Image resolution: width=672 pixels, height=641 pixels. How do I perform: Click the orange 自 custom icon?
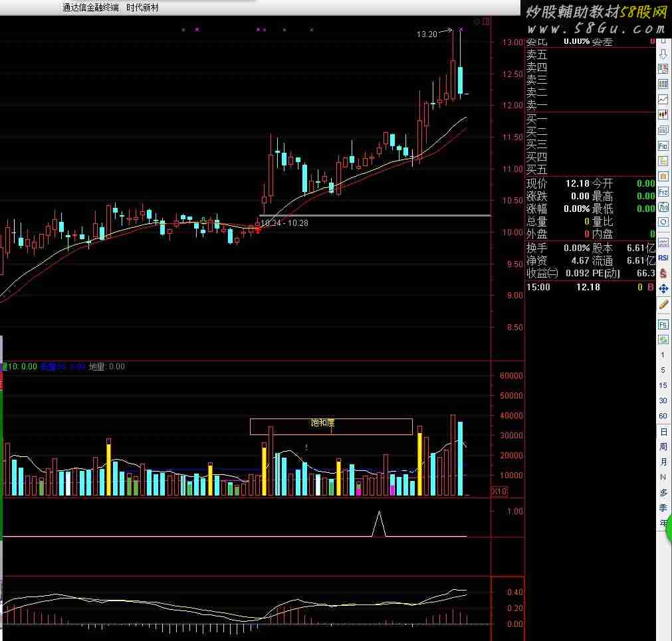pos(663,177)
